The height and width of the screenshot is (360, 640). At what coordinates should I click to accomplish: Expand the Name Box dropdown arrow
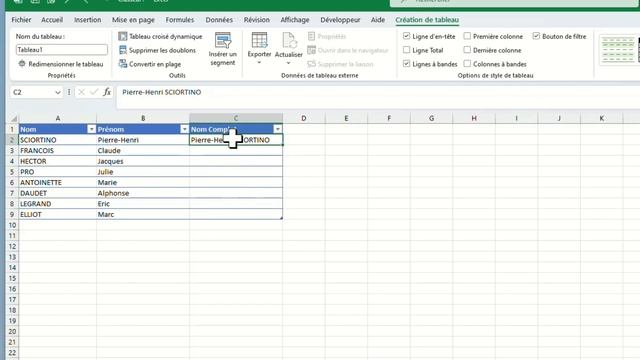pos(58,93)
